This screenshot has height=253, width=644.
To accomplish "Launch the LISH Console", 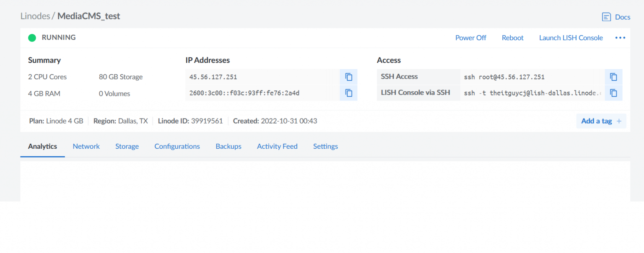I will tap(571, 38).
